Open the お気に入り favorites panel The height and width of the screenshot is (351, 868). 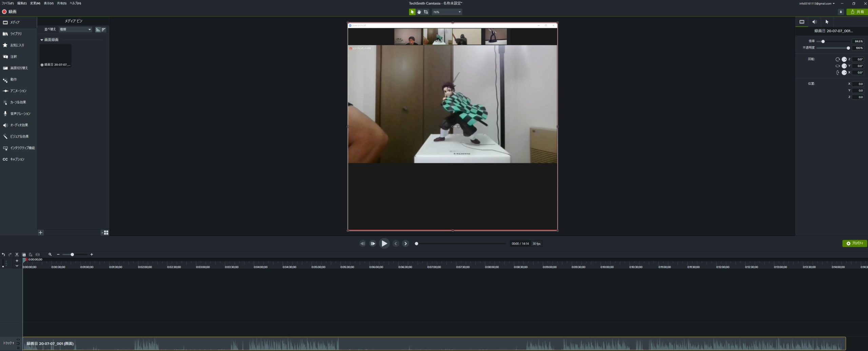tap(18, 45)
